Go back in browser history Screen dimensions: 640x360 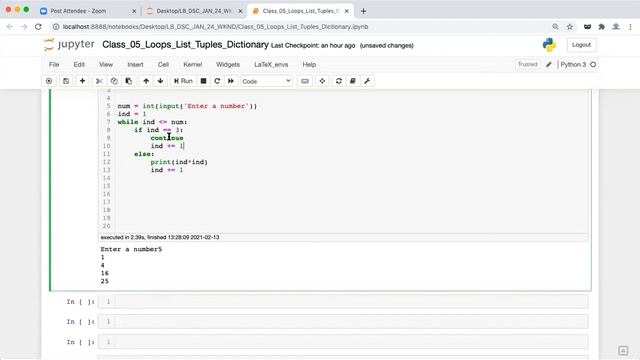(x=10, y=27)
